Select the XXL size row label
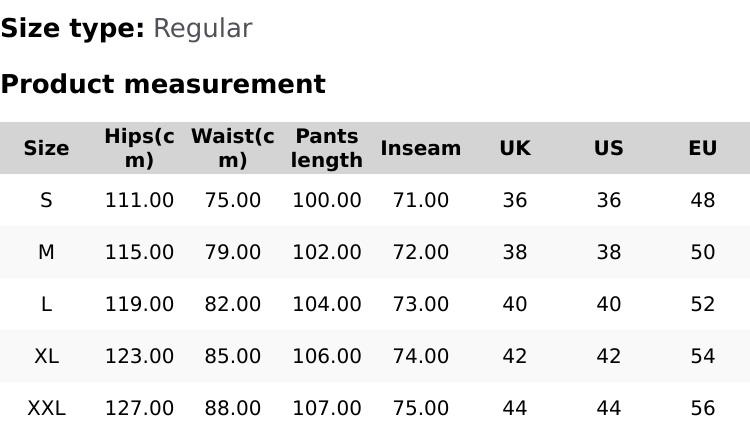750x434 pixels. 46,408
